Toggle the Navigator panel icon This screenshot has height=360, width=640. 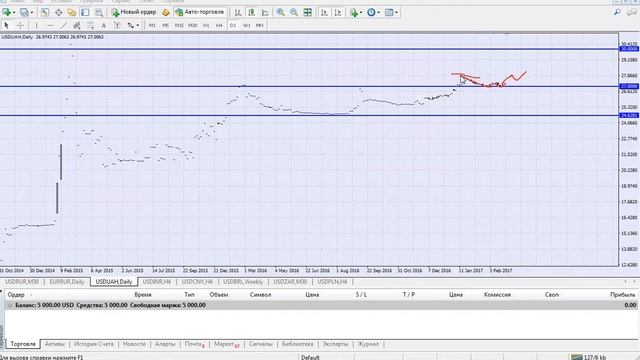click(x=72, y=13)
